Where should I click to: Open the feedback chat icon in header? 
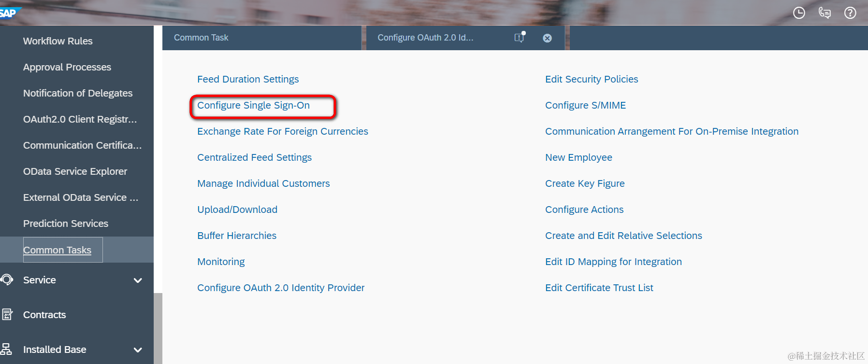pyautogui.click(x=825, y=13)
